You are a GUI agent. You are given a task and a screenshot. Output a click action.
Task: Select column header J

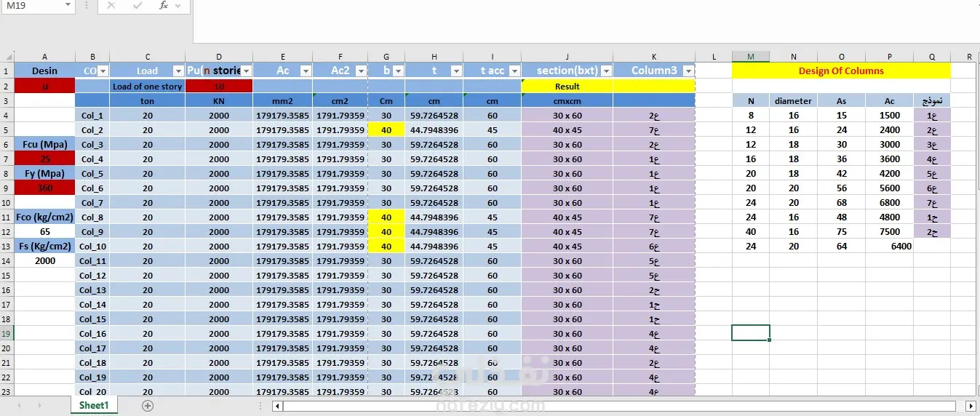pyautogui.click(x=567, y=57)
